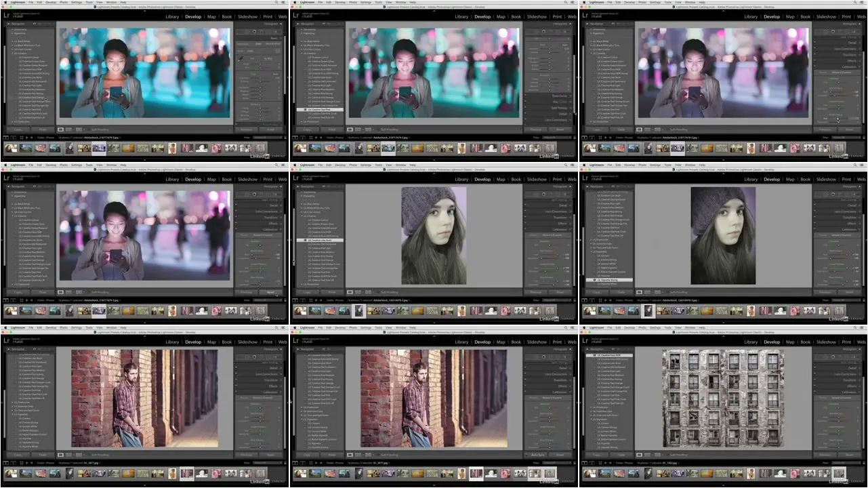Click main window '1' icon in bottom-middle screenshot

tap(295, 463)
